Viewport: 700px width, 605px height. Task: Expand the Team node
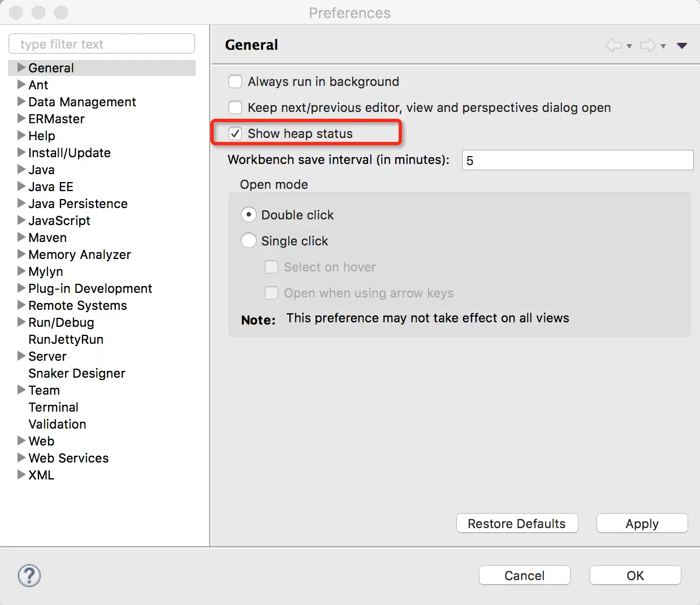[21, 390]
